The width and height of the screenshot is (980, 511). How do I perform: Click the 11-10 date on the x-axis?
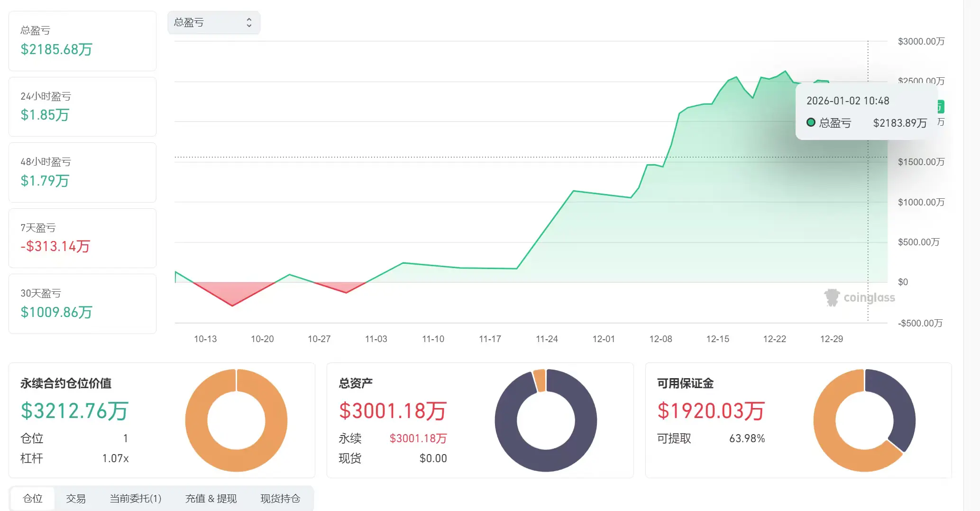coord(433,339)
